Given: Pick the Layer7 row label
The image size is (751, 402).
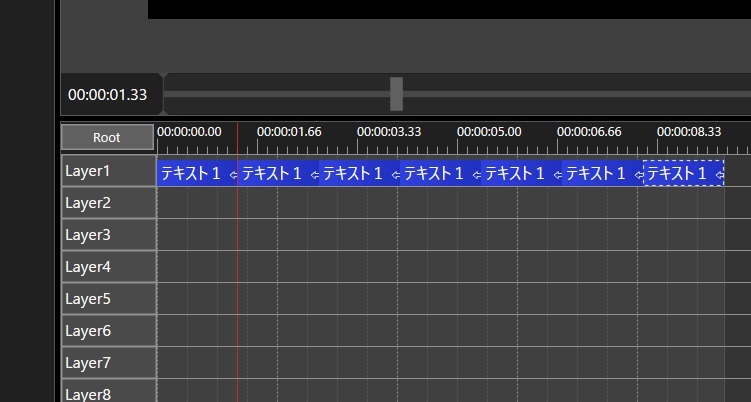Looking at the screenshot, I should (108, 363).
